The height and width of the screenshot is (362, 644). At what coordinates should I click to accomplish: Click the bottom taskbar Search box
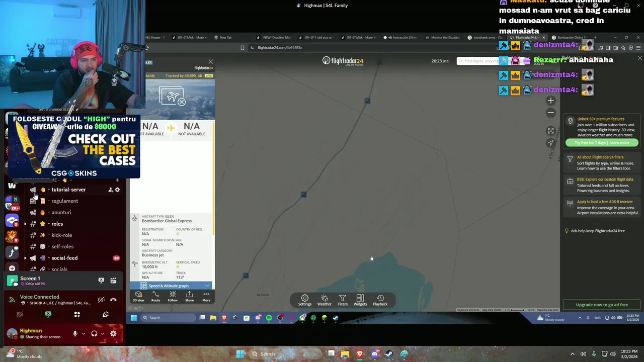(284, 354)
